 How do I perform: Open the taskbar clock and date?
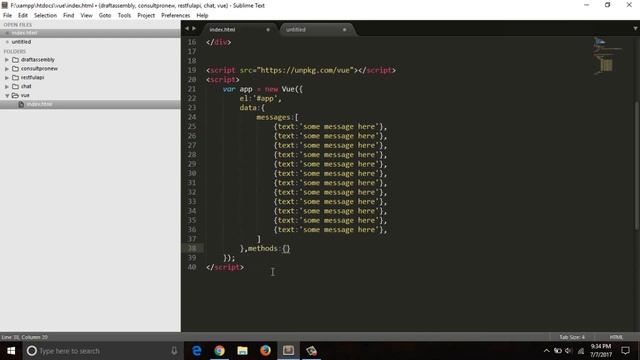pyautogui.click(x=601, y=351)
